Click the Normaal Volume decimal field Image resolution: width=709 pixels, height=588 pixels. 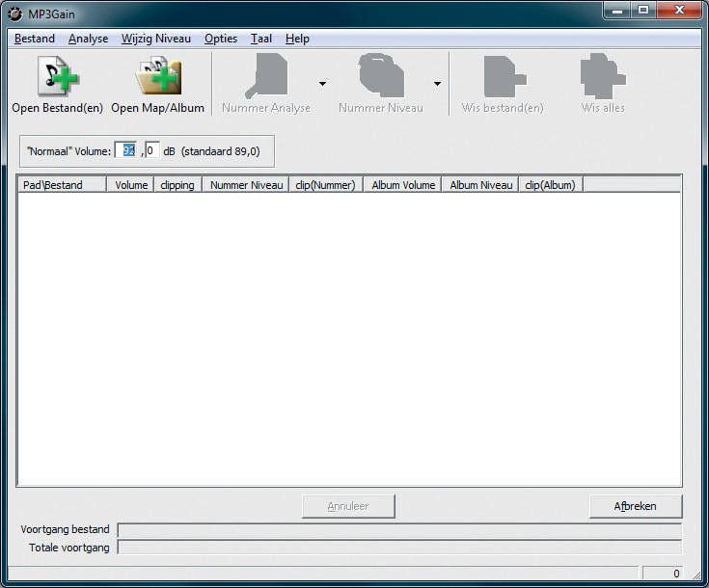tap(152, 150)
